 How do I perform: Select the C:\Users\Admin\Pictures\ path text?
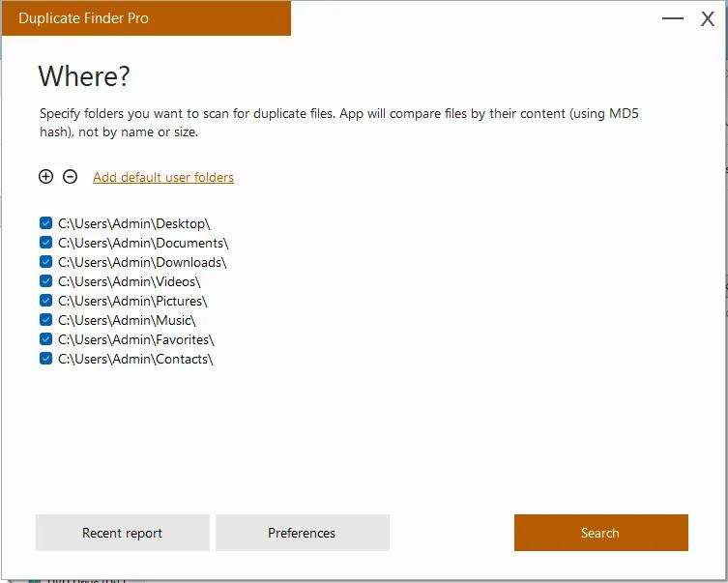coord(132,301)
